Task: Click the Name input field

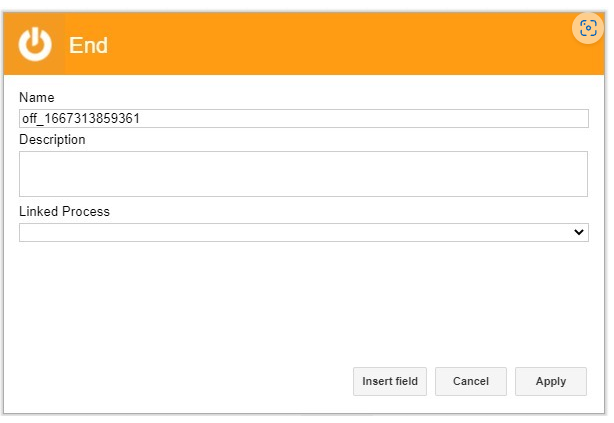Action: click(x=303, y=118)
